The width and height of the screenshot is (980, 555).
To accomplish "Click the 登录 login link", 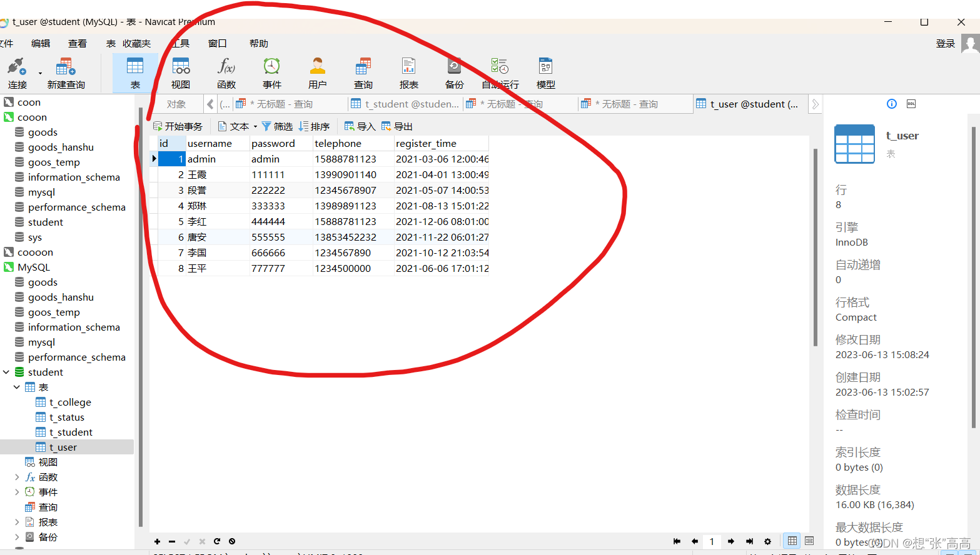I will (946, 43).
